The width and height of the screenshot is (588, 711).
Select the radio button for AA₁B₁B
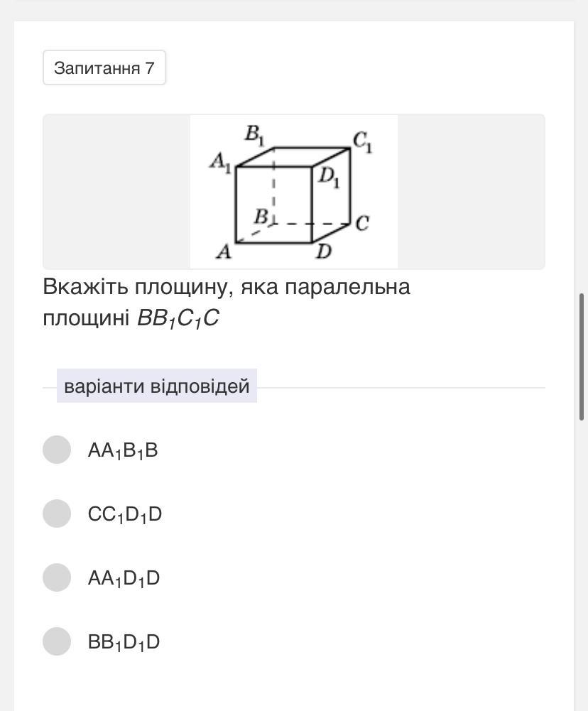coord(57,450)
